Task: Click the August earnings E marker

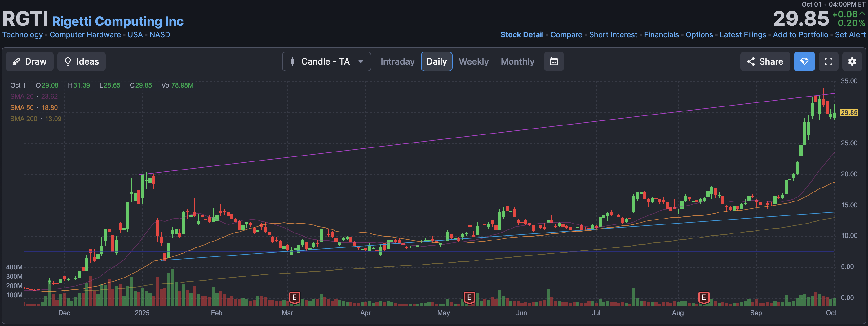Action: [704, 298]
